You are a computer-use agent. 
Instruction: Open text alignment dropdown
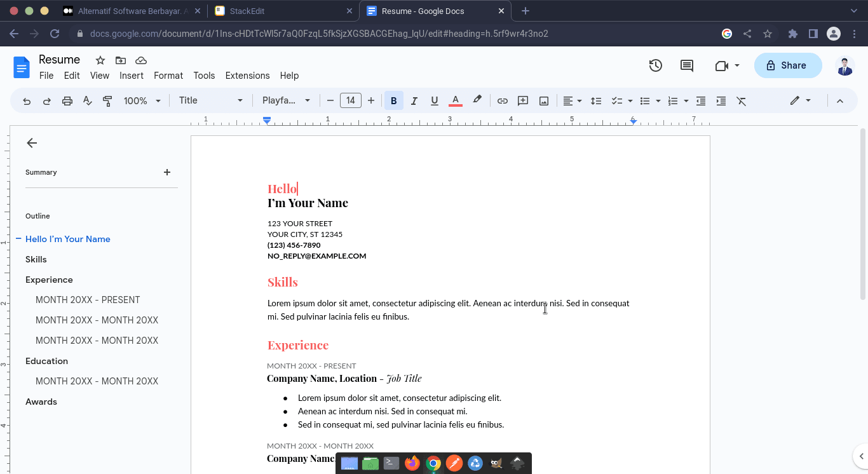[573, 101]
